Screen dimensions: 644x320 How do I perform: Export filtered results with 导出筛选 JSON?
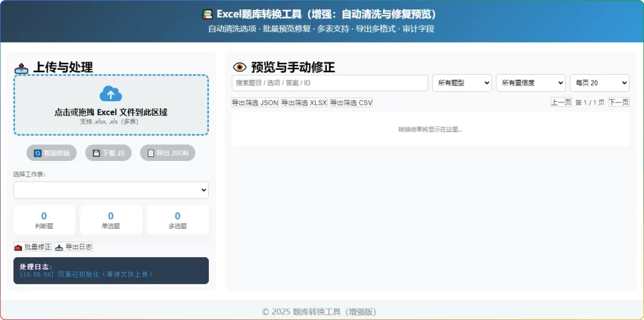click(255, 102)
